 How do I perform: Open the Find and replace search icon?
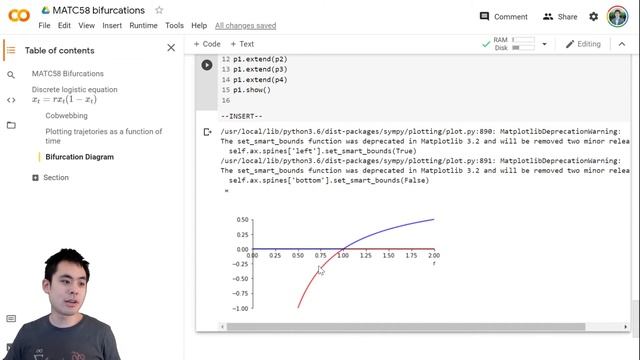[x=11, y=75]
